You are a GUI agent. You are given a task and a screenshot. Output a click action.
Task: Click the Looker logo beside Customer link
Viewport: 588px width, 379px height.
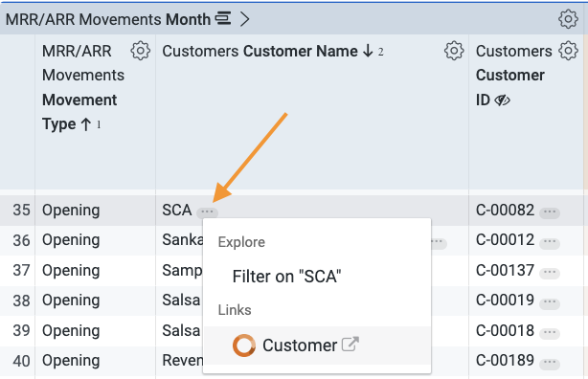(244, 346)
